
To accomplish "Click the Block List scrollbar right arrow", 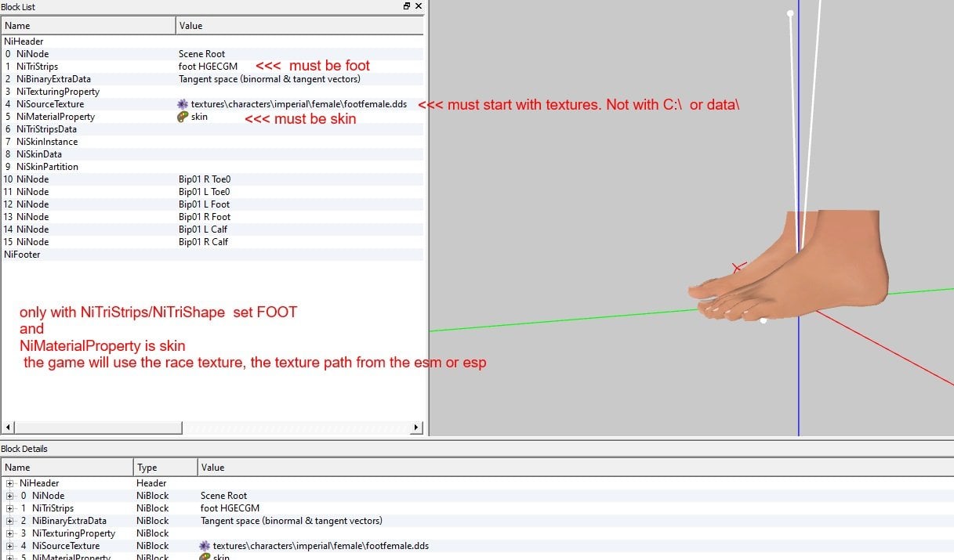I will (417, 428).
